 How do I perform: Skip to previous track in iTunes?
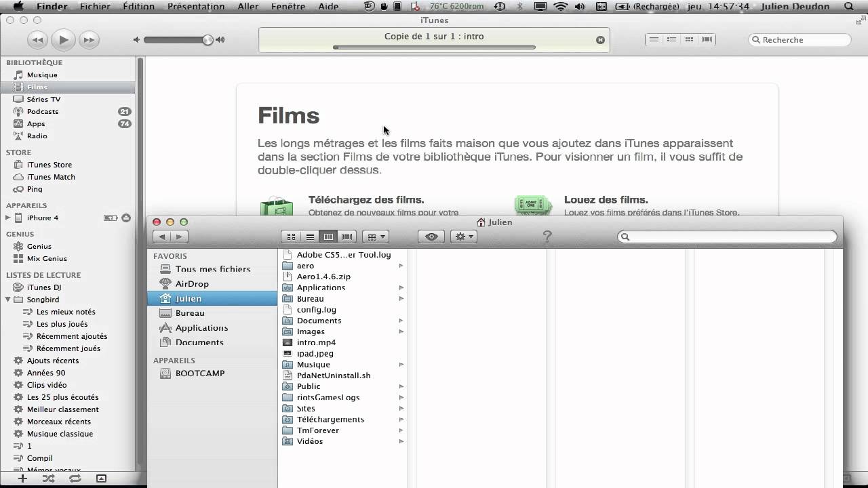coord(37,40)
